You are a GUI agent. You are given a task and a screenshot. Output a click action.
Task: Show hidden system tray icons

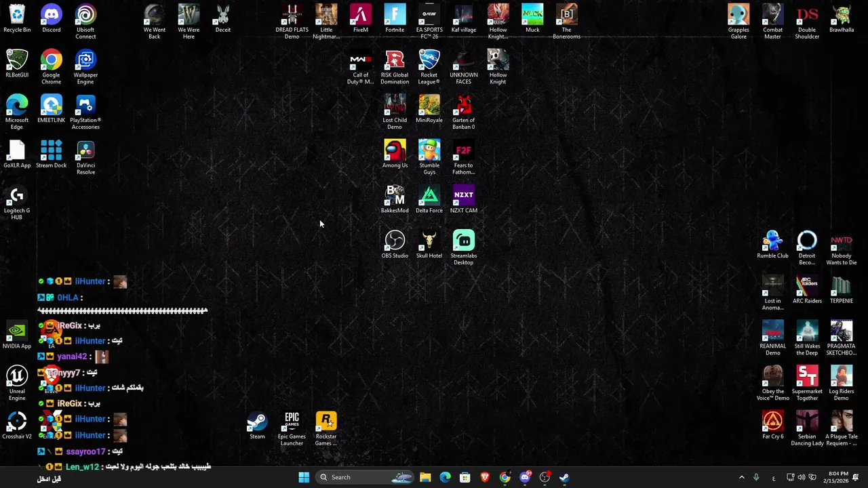[742, 477]
